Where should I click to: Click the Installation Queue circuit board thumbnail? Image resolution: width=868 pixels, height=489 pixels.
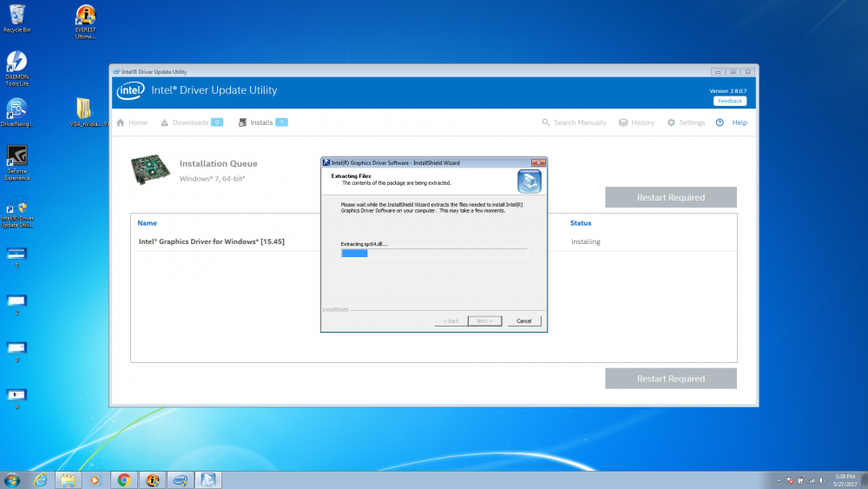(150, 169)
